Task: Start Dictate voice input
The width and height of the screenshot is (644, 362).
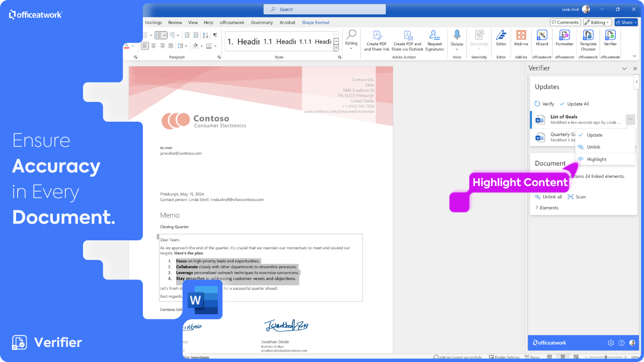Action: [x=457, y=40]
